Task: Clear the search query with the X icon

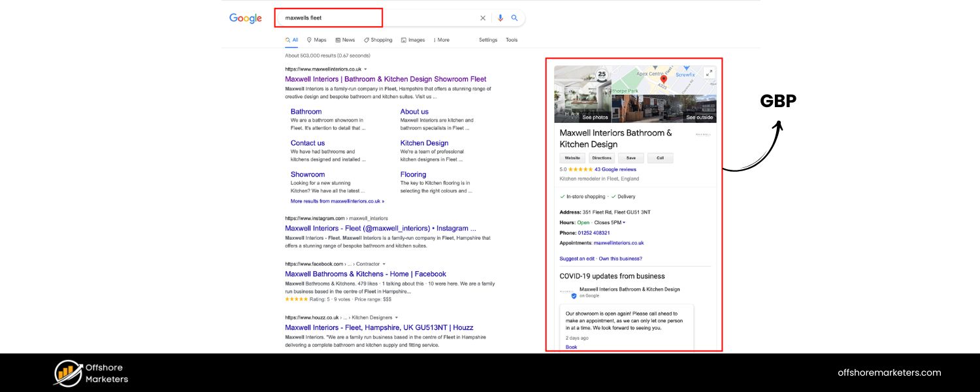Action: click(483, 18)
